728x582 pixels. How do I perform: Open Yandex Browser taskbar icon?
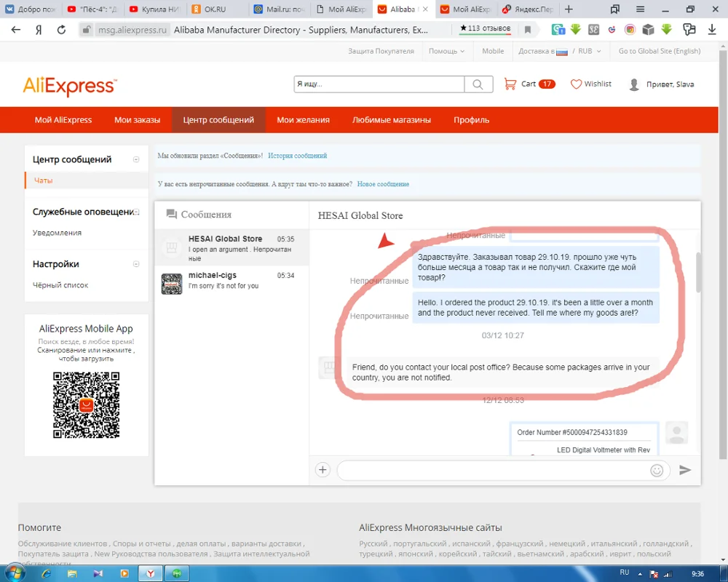(151, 574)
